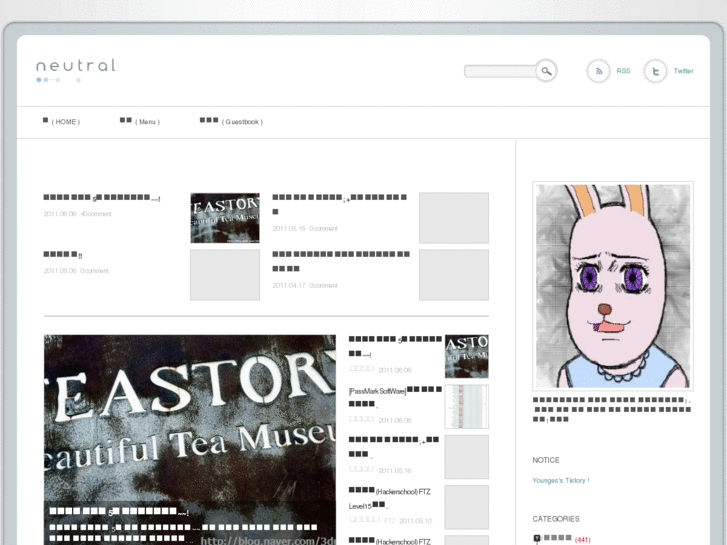This screenshot has height=545, width=727.
Task: Click the rabbit profile picture
Action: click(x=613, y=286)
